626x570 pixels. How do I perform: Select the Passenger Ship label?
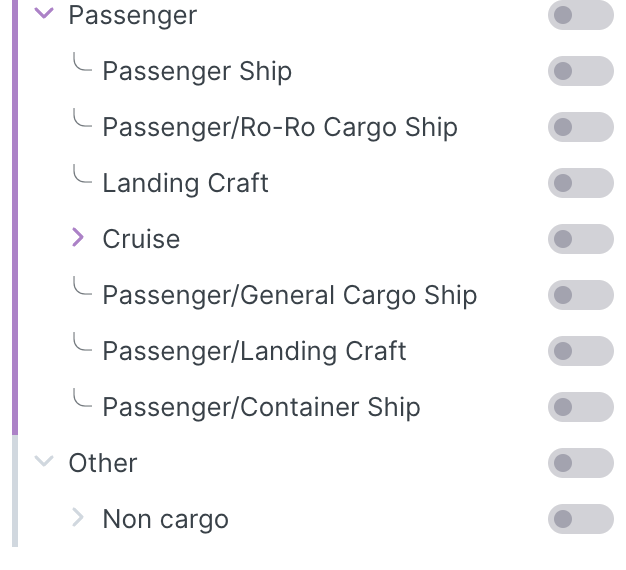point(197,72)
